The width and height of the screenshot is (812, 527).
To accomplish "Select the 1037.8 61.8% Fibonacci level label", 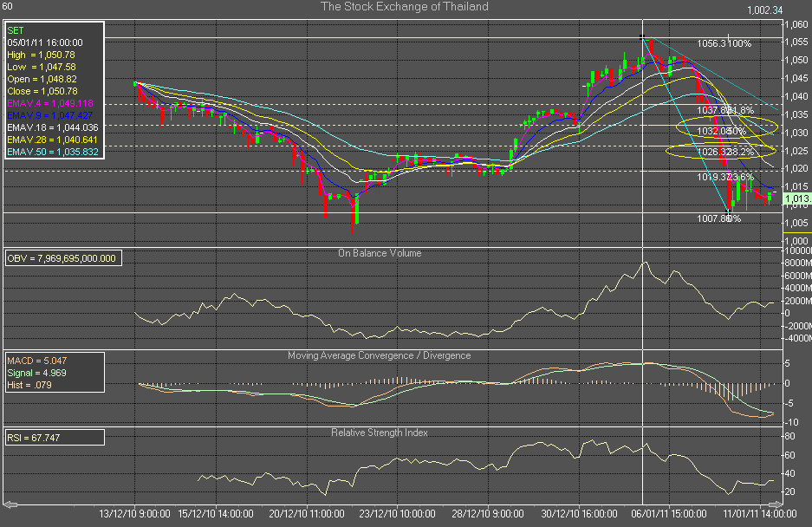I will click(x=725, y=110).
